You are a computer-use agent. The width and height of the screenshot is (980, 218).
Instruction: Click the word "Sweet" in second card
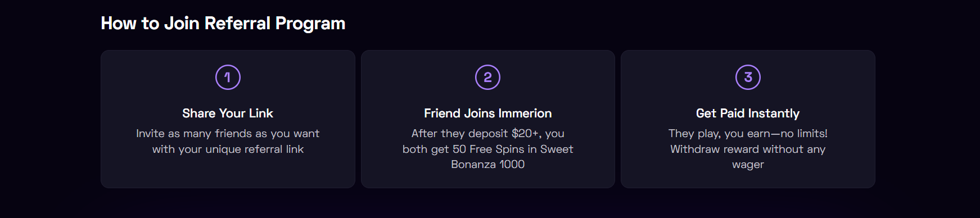click(557, 149)
